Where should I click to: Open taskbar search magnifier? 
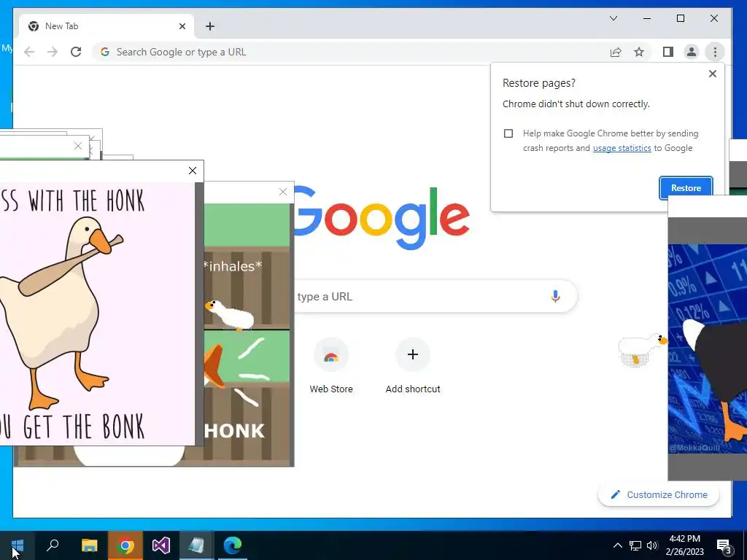click(x=53, y=545)
